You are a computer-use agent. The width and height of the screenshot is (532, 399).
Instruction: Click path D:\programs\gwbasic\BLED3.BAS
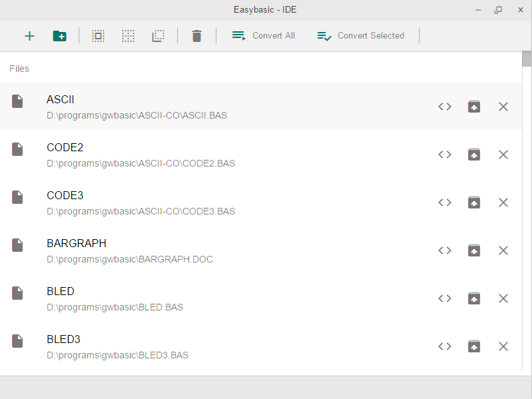pos(118,355)
